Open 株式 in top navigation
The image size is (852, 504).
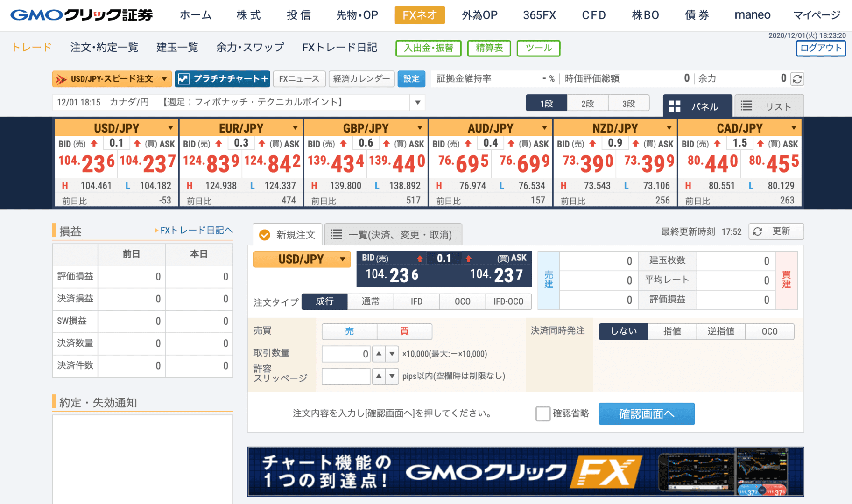pyautogui.click(x=248, y=15)
